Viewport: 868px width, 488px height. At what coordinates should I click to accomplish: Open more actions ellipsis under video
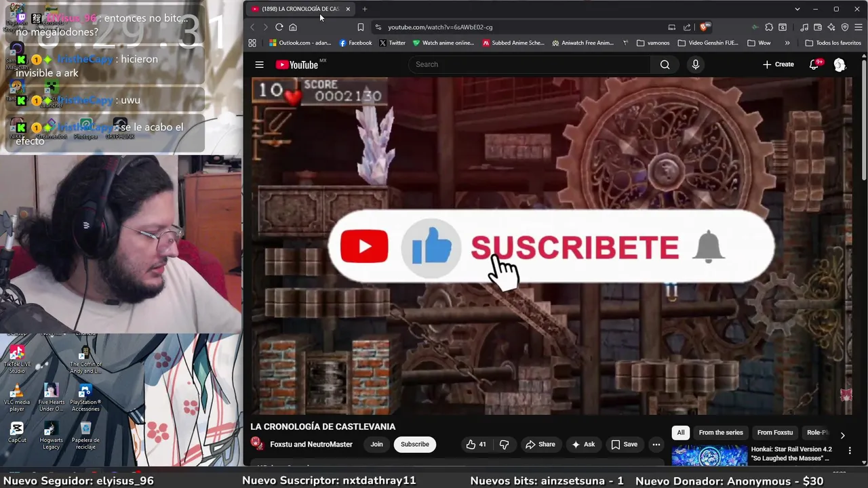point(656,445)
